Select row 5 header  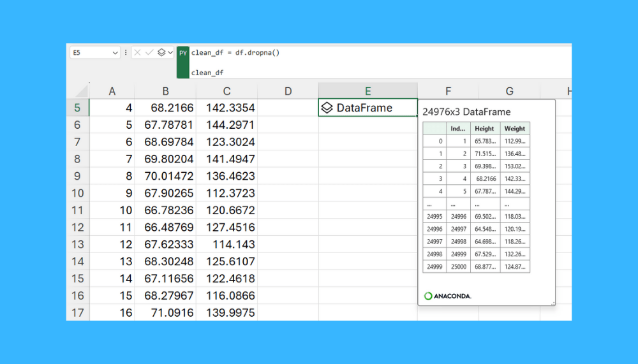[77, 108]
